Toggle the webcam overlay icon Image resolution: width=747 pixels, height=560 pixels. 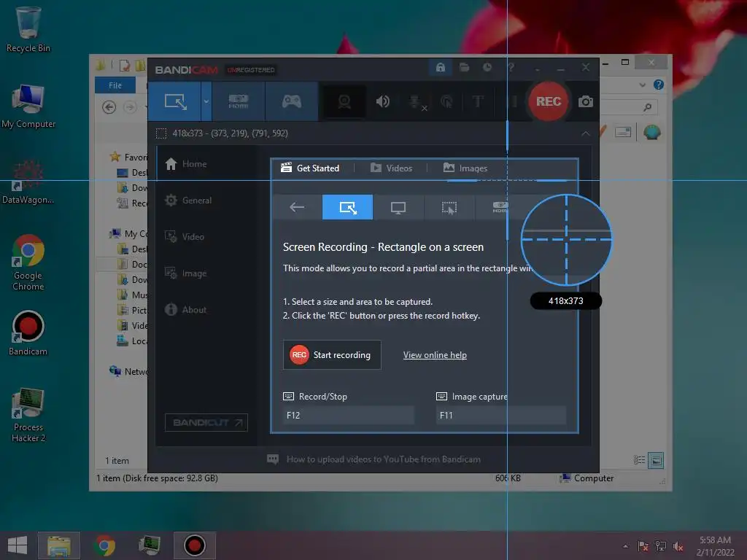(x=344, y=101)
